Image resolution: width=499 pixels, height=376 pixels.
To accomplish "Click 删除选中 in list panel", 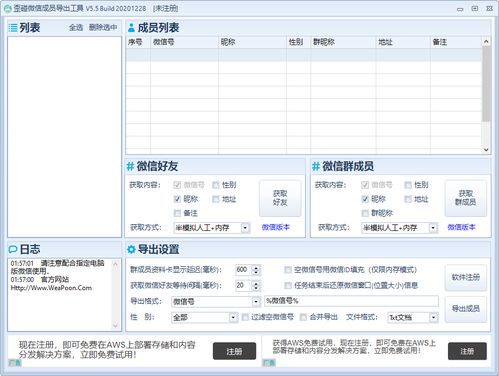I will pos(103,27).
